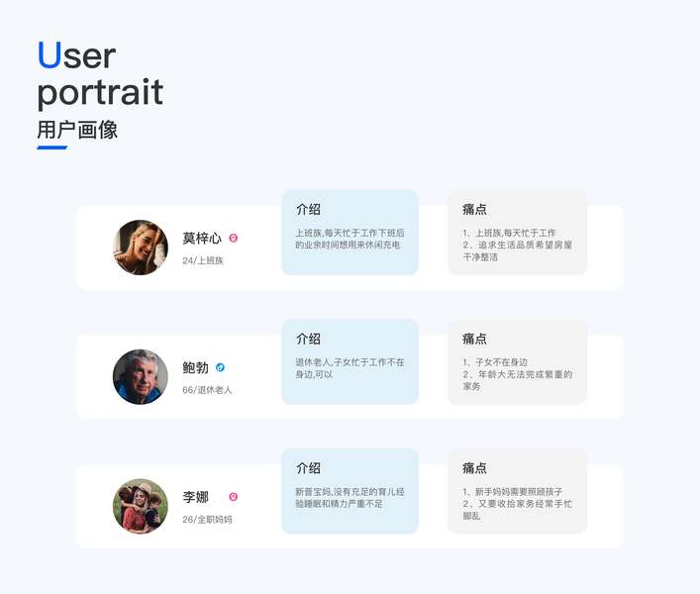Click the 66/退休老人 subtitle

(x=207, y=390)
